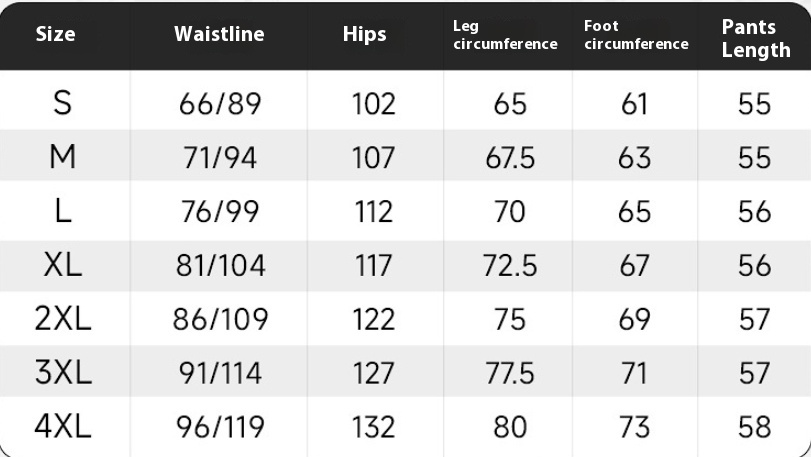This screenshot has height=457, width=811.
Task: Click the 3XL size label
Action: pyautogui.click(x=63, y=372)
